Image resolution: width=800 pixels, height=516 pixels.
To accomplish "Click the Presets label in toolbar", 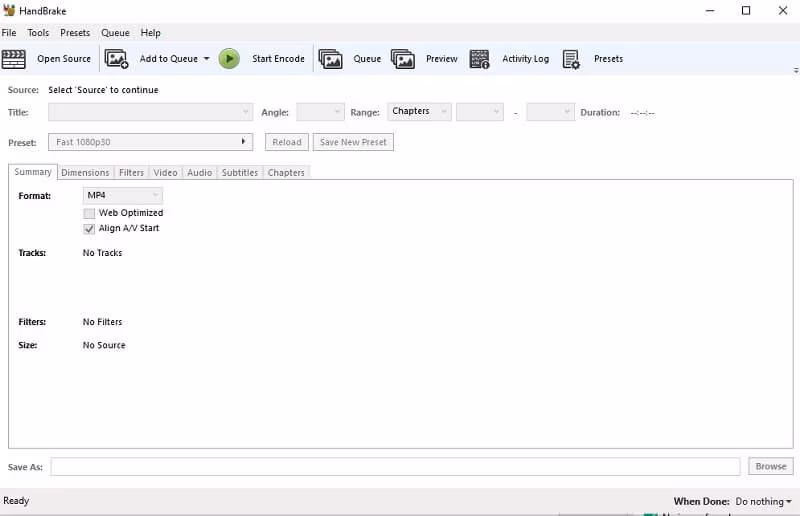I will tap(608, 59).
